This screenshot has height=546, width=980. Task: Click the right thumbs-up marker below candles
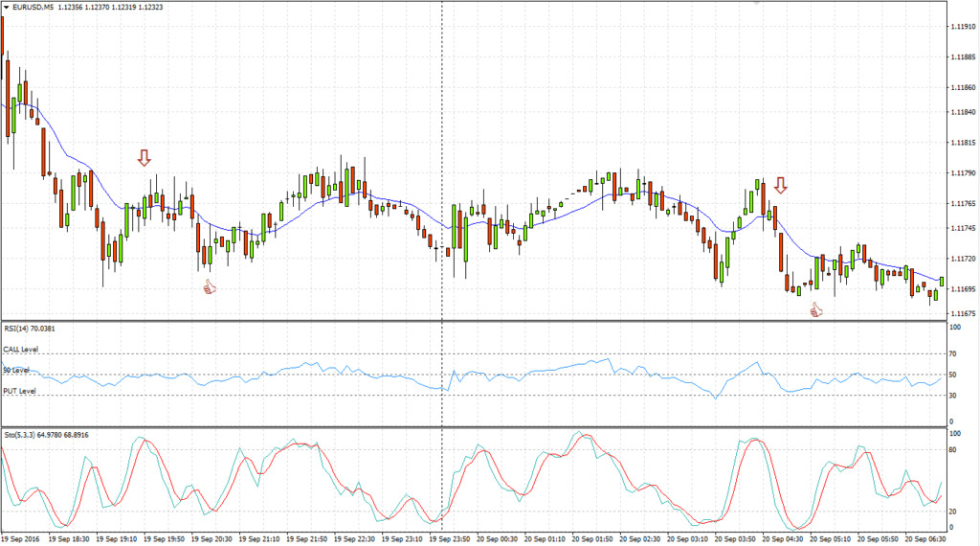[x=816, y=309]
